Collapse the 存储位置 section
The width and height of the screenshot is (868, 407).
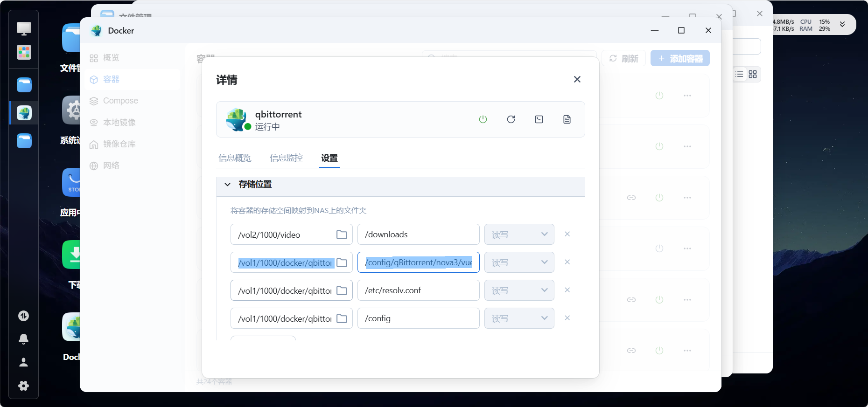click(227, 184)
